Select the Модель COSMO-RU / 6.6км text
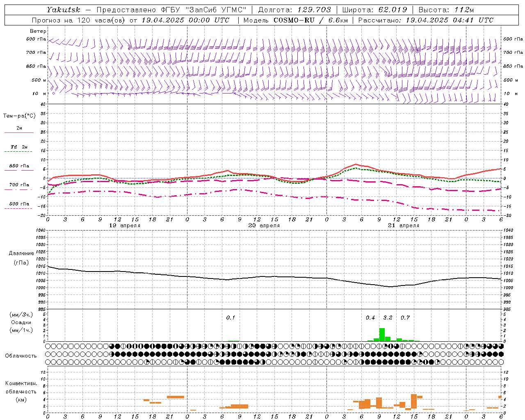This screenshot has width=525, height=420. tap(295, 20)
